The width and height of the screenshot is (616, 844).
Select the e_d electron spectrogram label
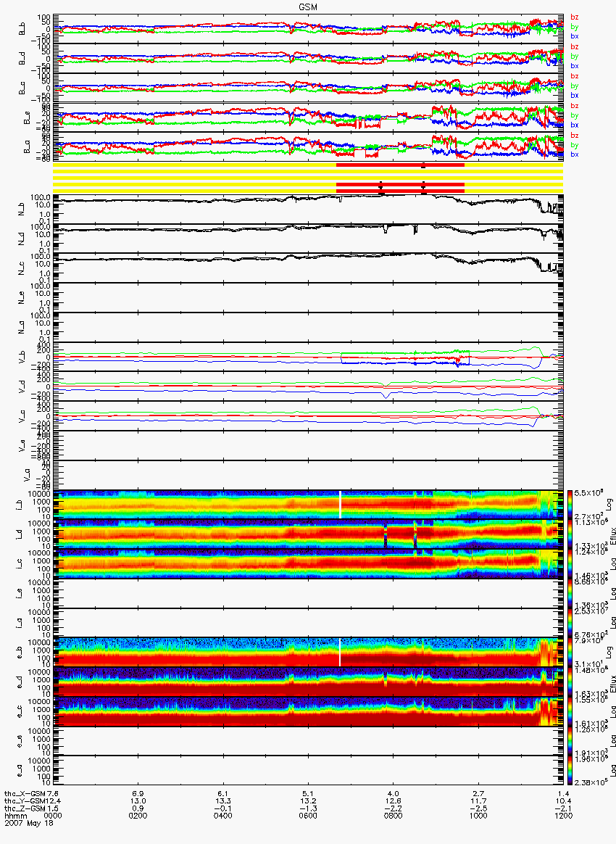[x=19, y=682]
